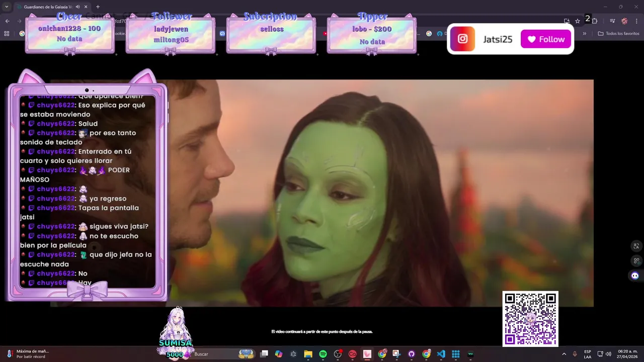644x362 pixels.
Task: Expand more bookmarks chevron
Action: click(584, 34)
